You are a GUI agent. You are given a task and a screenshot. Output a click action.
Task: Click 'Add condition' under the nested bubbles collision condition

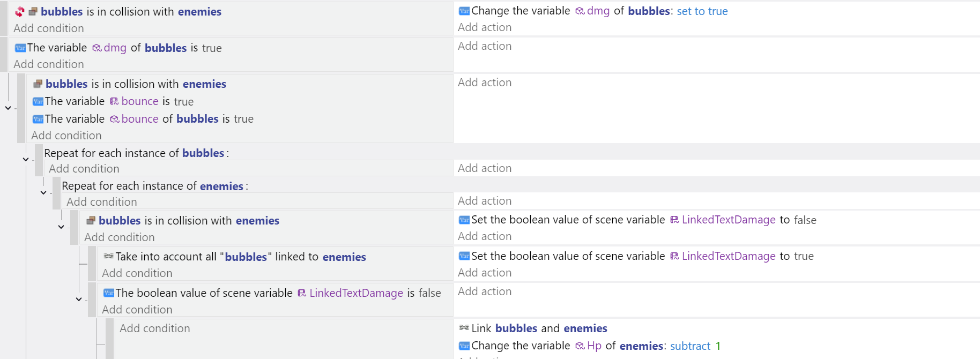[120, 237]
